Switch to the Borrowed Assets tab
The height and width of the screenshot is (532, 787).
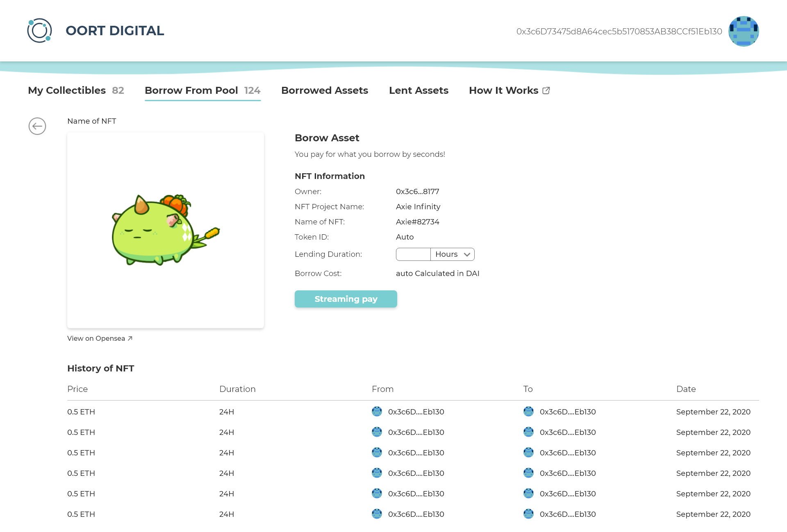tap(325, 91)
